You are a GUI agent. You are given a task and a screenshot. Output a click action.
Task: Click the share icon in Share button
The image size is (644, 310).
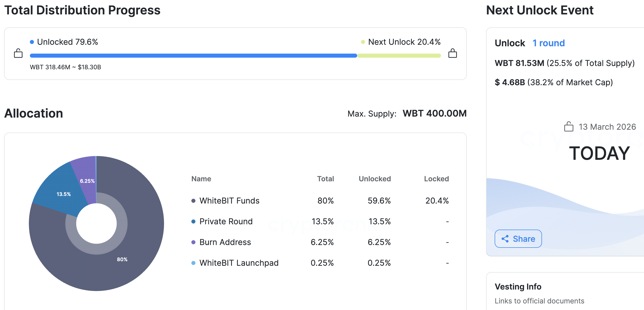pyautogui.click(x=505, y=239)
